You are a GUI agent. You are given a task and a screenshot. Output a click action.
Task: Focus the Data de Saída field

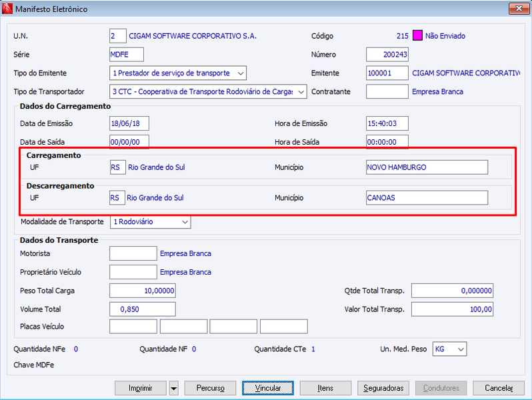pyautogui.click(x=129, y=142)
